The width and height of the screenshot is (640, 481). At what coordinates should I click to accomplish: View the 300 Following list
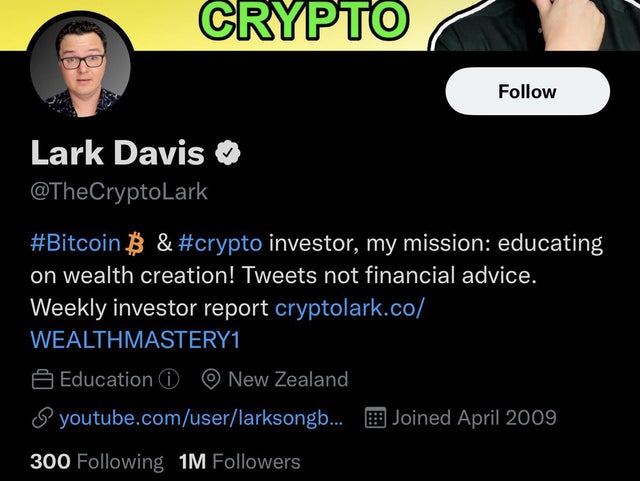[x=97, y=462]
